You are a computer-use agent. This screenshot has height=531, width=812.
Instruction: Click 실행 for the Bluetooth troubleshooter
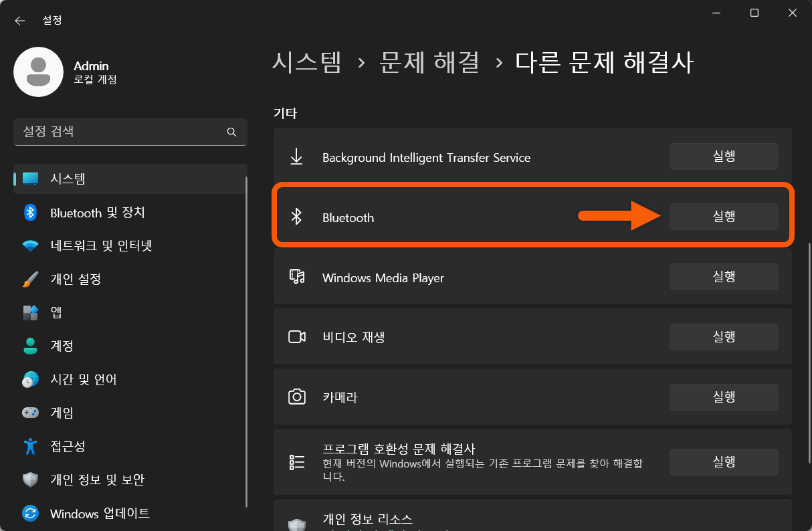[x=724, y=217]
